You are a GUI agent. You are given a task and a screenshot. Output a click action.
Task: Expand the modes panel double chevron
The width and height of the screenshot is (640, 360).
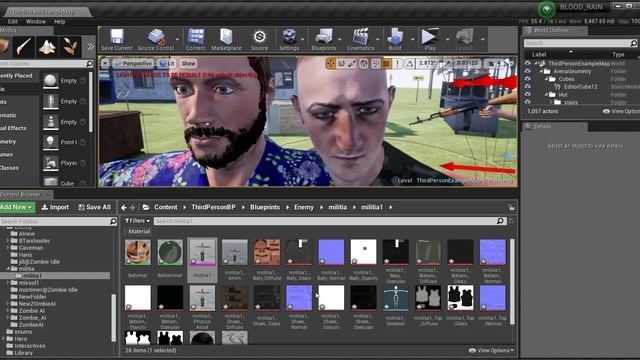(91, 47)
